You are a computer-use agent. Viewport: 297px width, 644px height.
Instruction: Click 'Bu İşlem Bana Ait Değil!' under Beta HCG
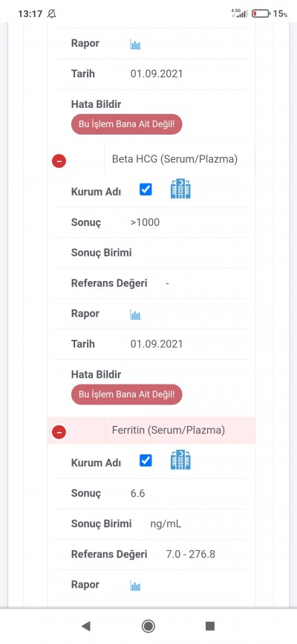pos(126,394)
